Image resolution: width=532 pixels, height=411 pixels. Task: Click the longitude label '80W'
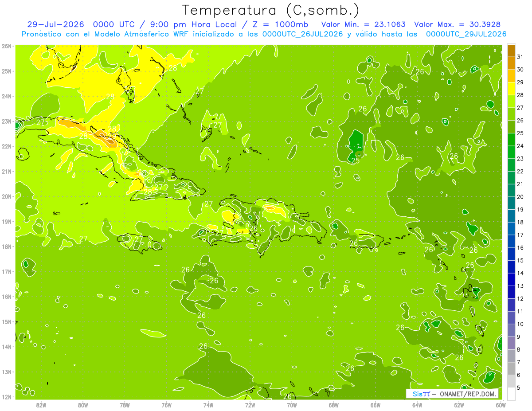83,405
